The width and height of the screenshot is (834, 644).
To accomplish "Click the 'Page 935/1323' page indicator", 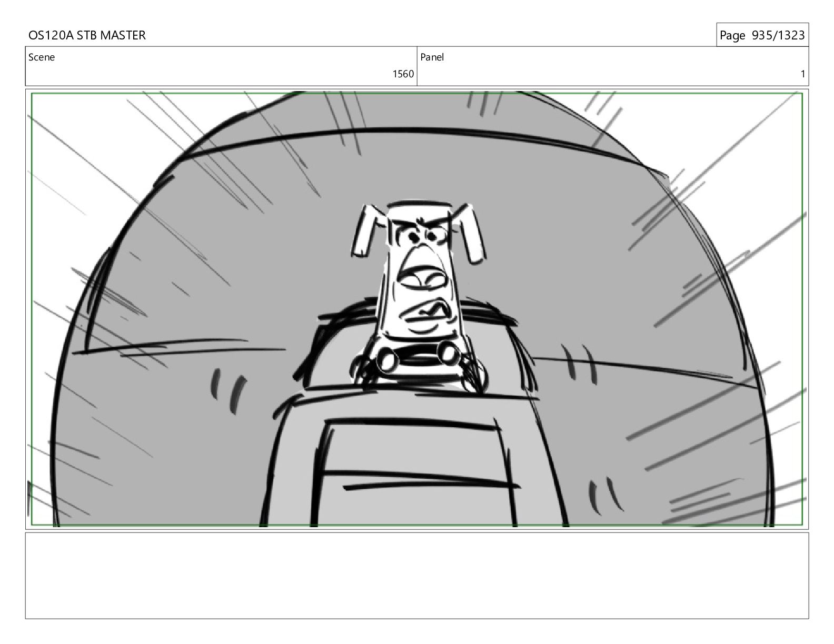I will point(762,35).
